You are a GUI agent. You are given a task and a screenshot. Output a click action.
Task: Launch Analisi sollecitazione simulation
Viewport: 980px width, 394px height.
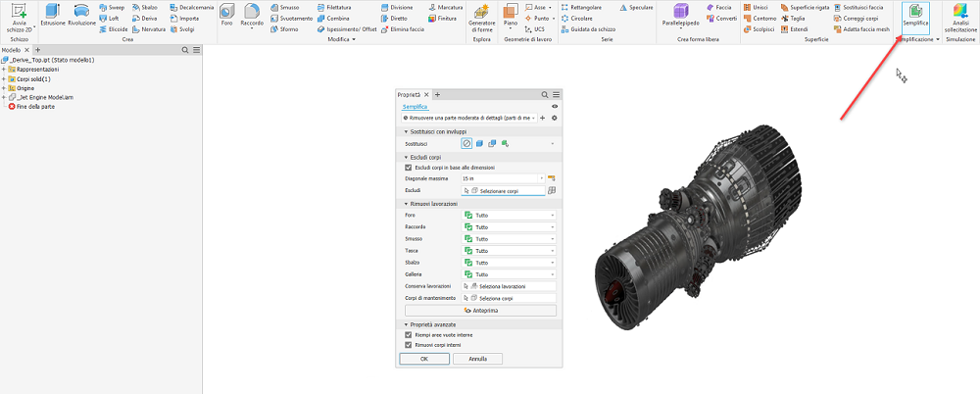(x=959, y=22)
